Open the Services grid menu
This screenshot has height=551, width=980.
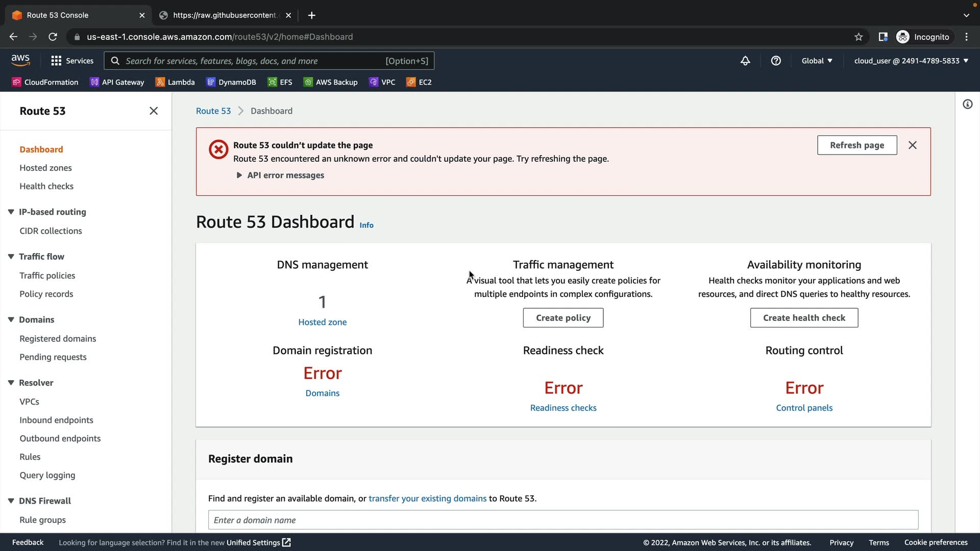(x=56, y=61)
